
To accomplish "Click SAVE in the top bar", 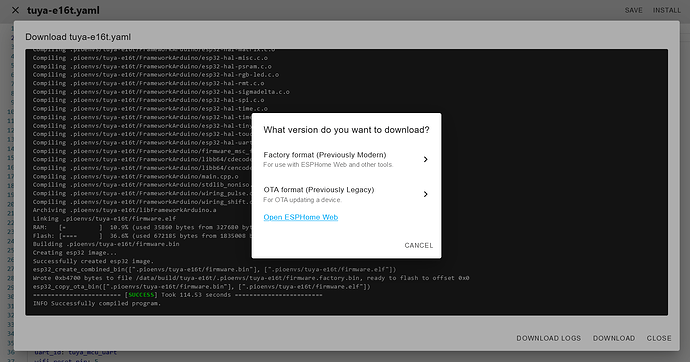I will tap(634, 10).
